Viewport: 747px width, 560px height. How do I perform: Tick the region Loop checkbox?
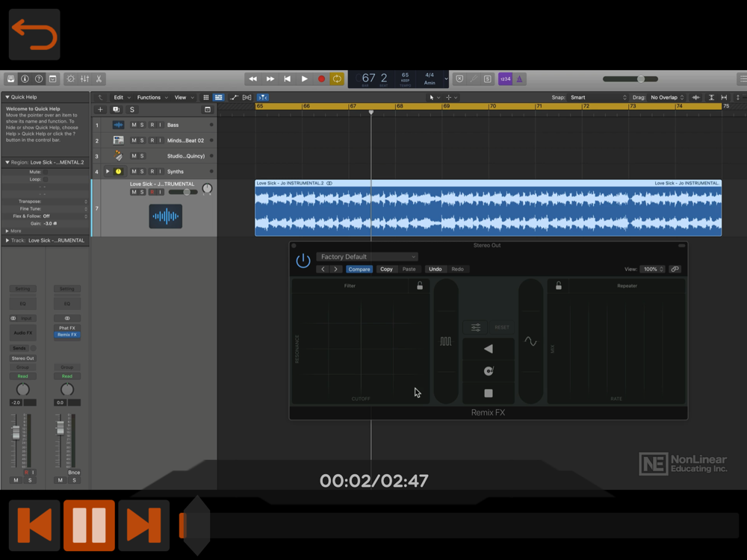coord(46,179)
